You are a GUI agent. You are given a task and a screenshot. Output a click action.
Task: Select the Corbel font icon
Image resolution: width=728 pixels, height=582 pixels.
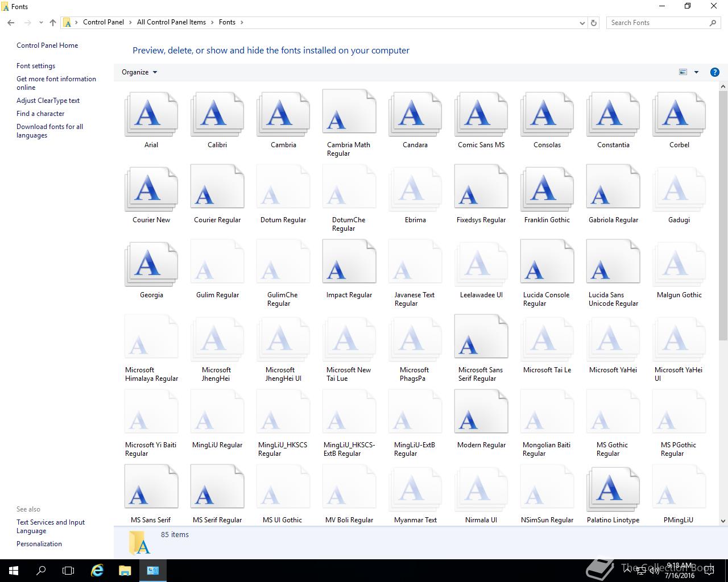[679, 115]
